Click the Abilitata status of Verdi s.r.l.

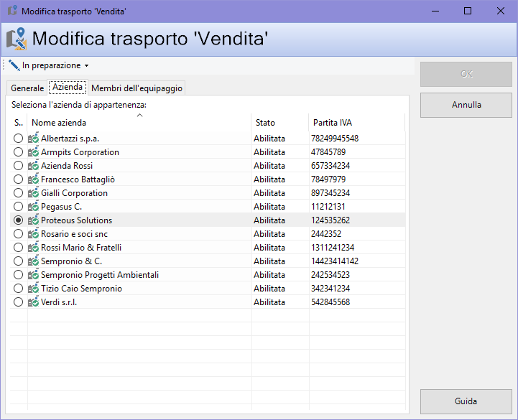click(269, 302)
